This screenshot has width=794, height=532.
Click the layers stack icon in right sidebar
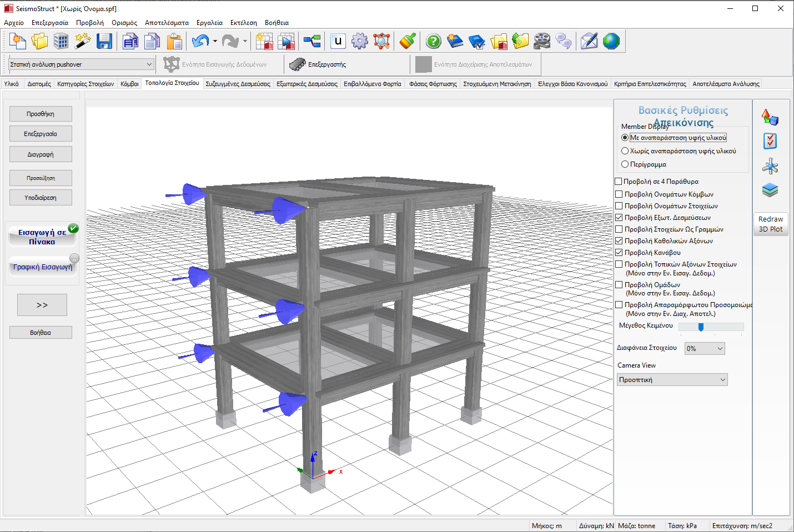(x=770, y=190)
